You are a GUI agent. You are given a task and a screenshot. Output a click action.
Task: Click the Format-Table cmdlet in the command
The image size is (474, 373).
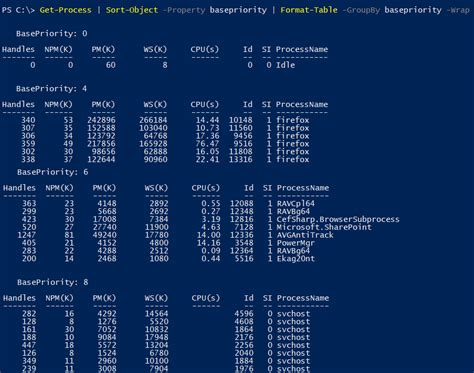point(309,10)
